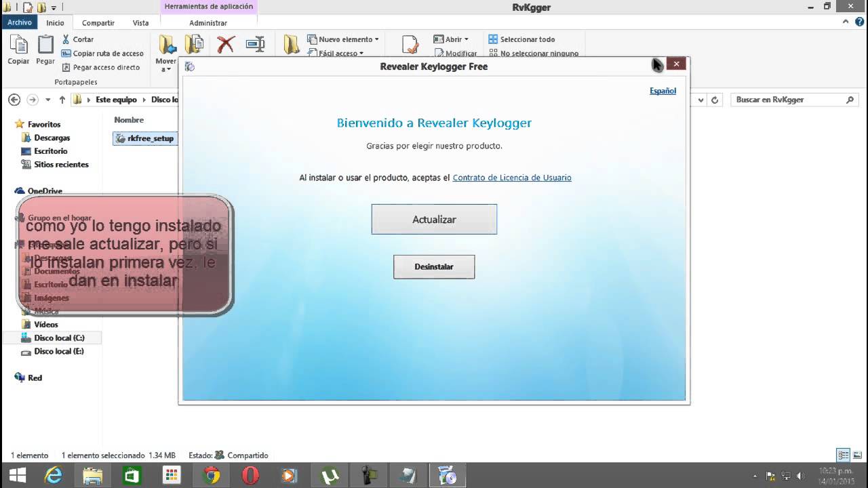868x488 pixels.
Task: Click the Actualizar button in the installer
Action: point(434,220)
